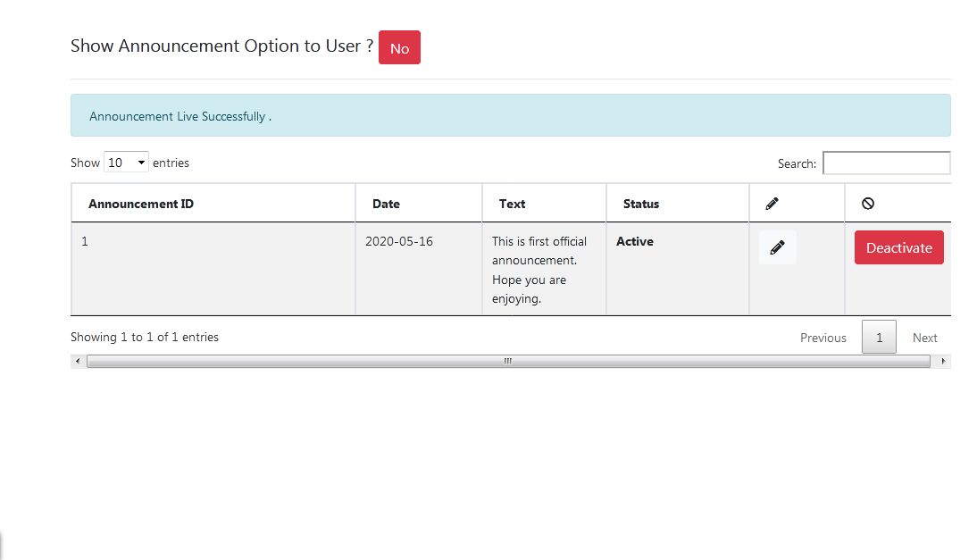Click the pencil edit icon for announcement 1
Image resolution: width=977 pixels, height=560 pixels.
point(777,247)
